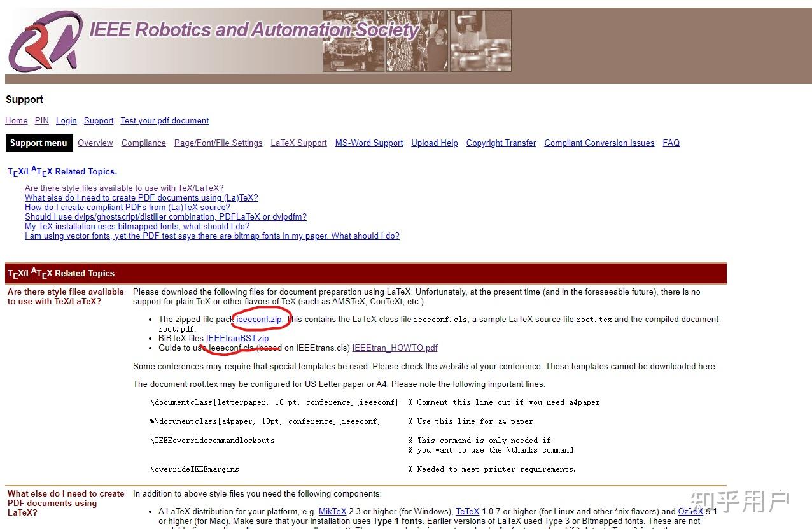Viewport: 812px width, 529px height.
Task: Open Page/Font/File Settings menu item
Action: [x=218, y=143]
